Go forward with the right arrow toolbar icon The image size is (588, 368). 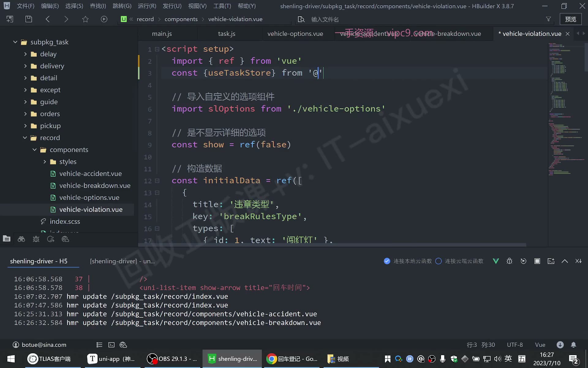(x=66, y=19)
